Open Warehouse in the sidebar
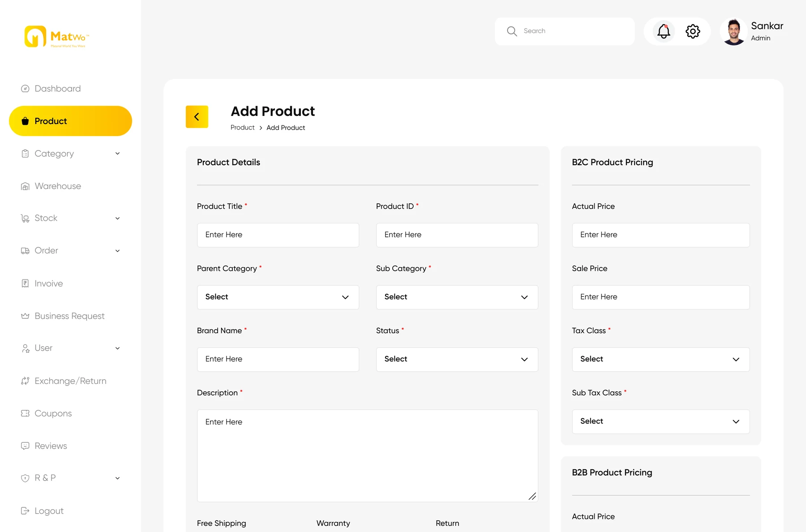This screenshot has width=806, height=532. pos(58,186)
